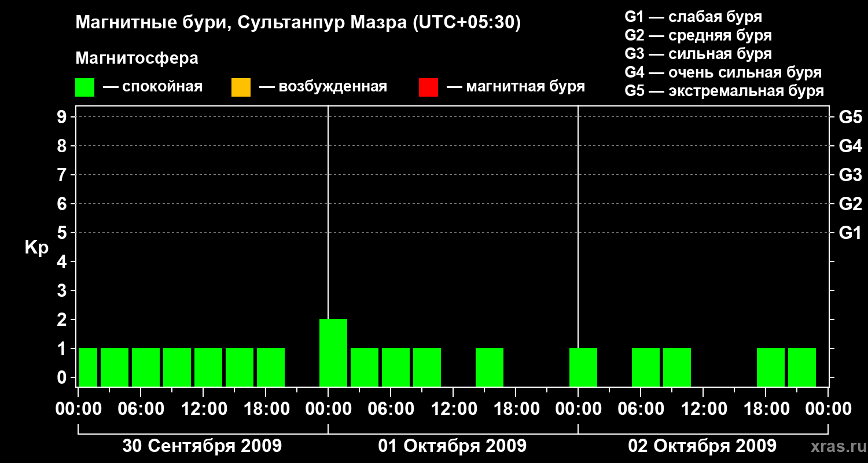Viewport: 868px width, 463px height.
Task: Click the chart title 'Магнитные бури, Сультанпур Мазра'
Action: coord(240,23)
